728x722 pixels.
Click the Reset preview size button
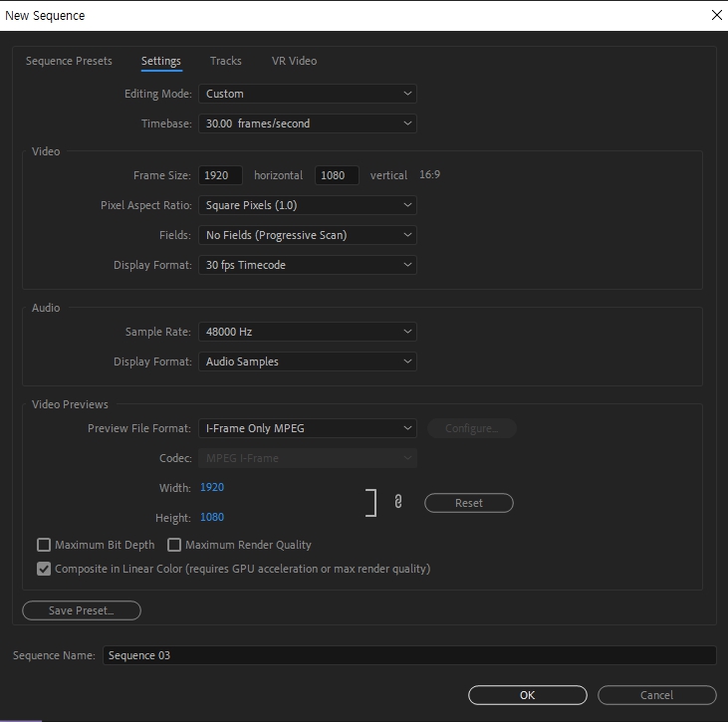click(469, 503)
